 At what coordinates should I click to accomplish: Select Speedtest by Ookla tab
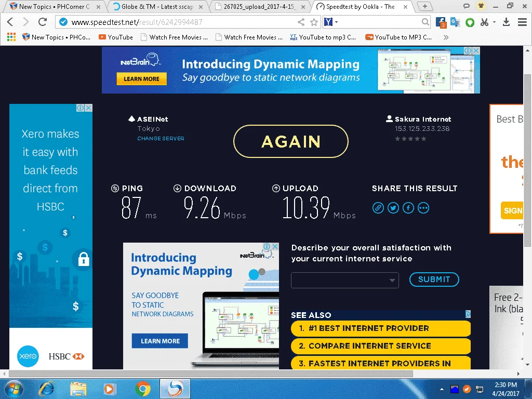point(361,6)
